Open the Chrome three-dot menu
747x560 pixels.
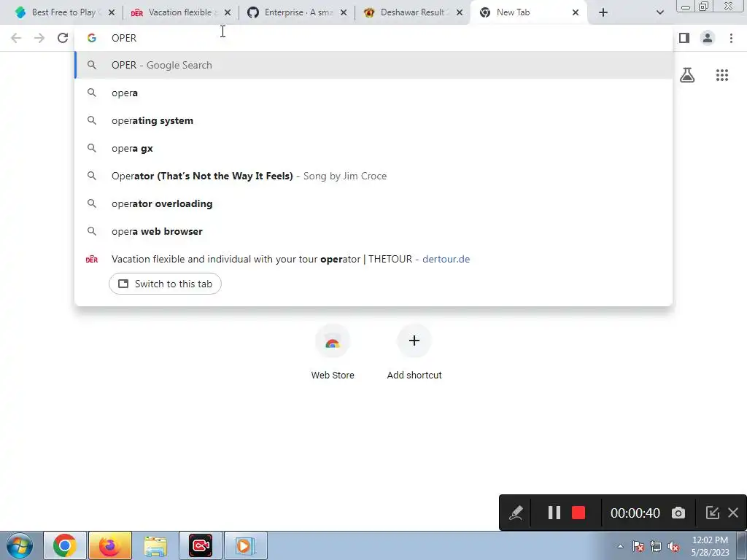pos(731,38)
